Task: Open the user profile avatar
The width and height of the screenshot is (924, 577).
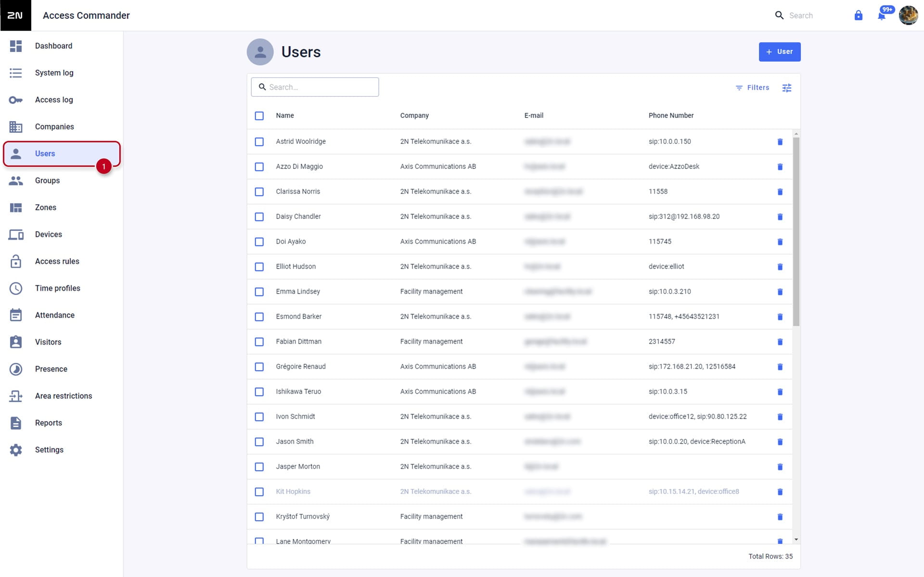Action: tap(908, 15)
